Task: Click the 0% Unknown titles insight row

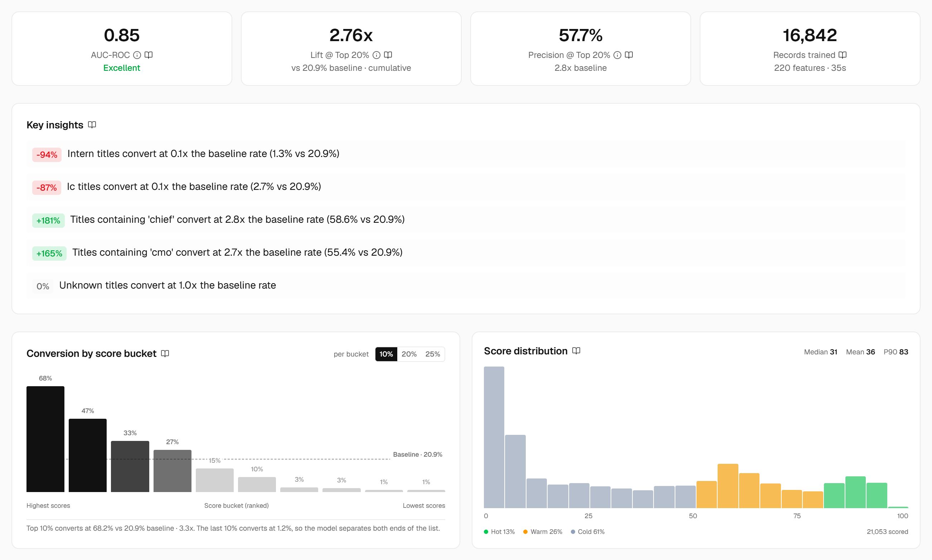Action: pos(466,286)
